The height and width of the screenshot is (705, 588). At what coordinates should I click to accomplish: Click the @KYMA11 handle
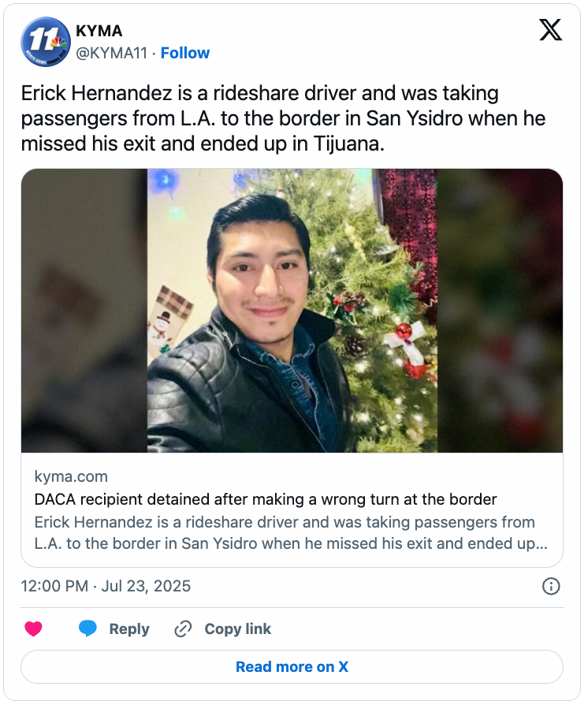pos(111,53)
